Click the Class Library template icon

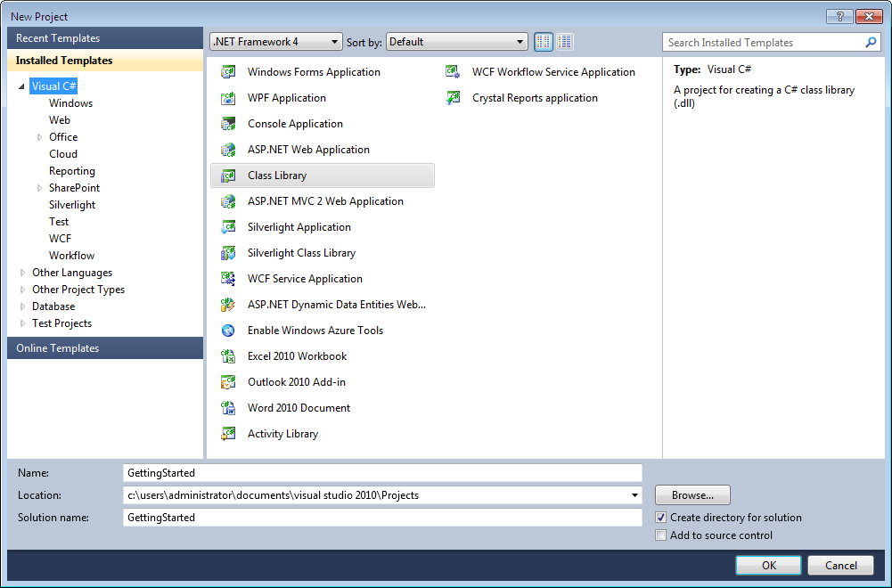click(x=228, y=176)
